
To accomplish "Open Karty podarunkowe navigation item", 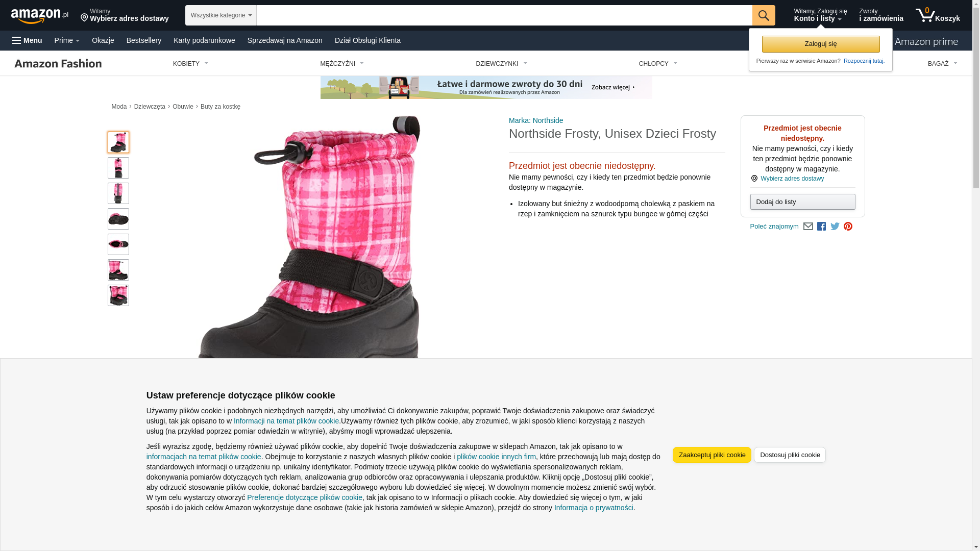I will [x=204, y=40].
